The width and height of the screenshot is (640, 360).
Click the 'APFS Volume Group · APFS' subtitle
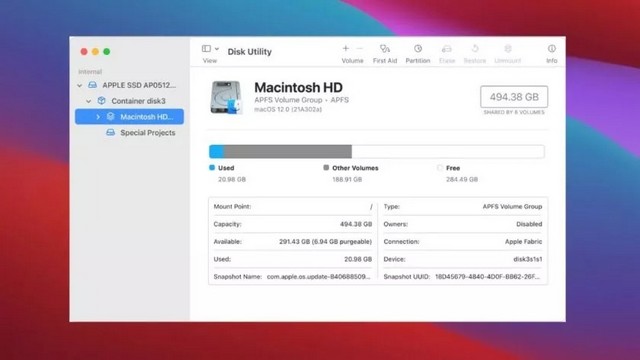(x=301, y=100)
